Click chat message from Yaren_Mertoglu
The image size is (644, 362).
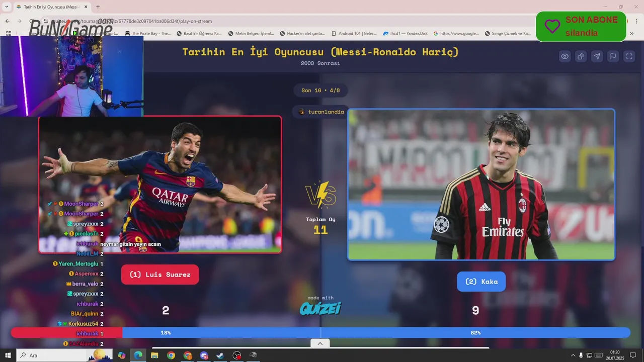pyautogui.click(x=78, y=264)
